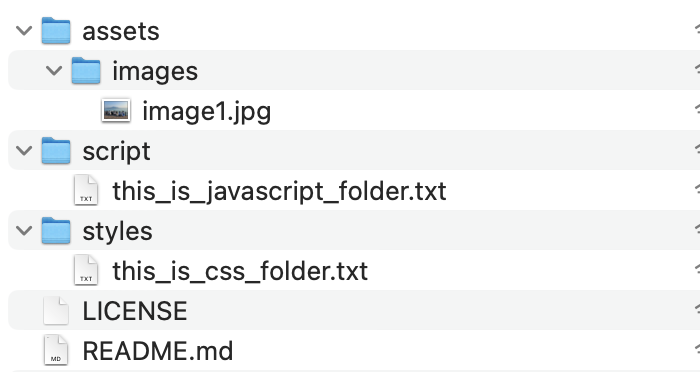Click the images folder icon
Image resolution: width=700 pixels, height=372 pixels.
click(x=86, y=71)
